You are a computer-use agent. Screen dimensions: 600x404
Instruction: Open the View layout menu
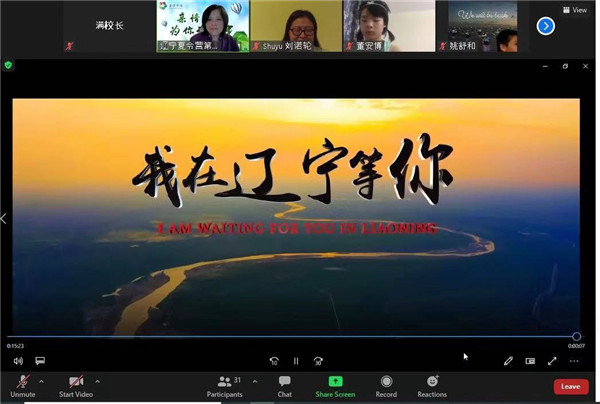tap(575, 10)
